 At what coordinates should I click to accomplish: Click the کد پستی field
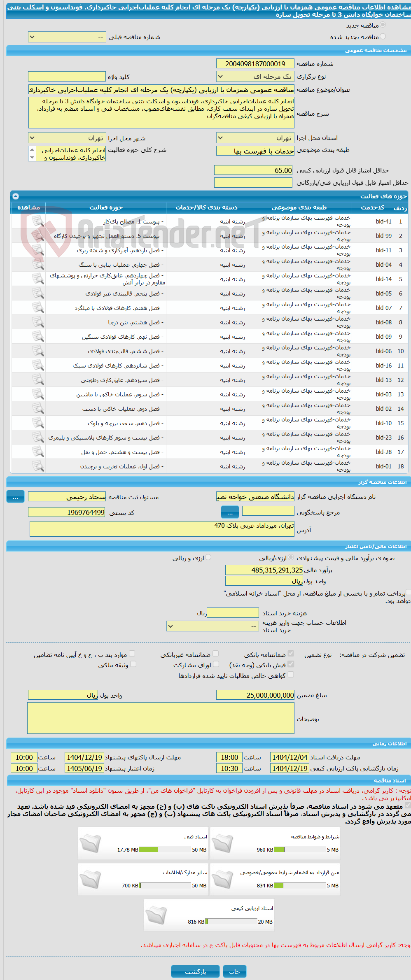pos(67,512)
